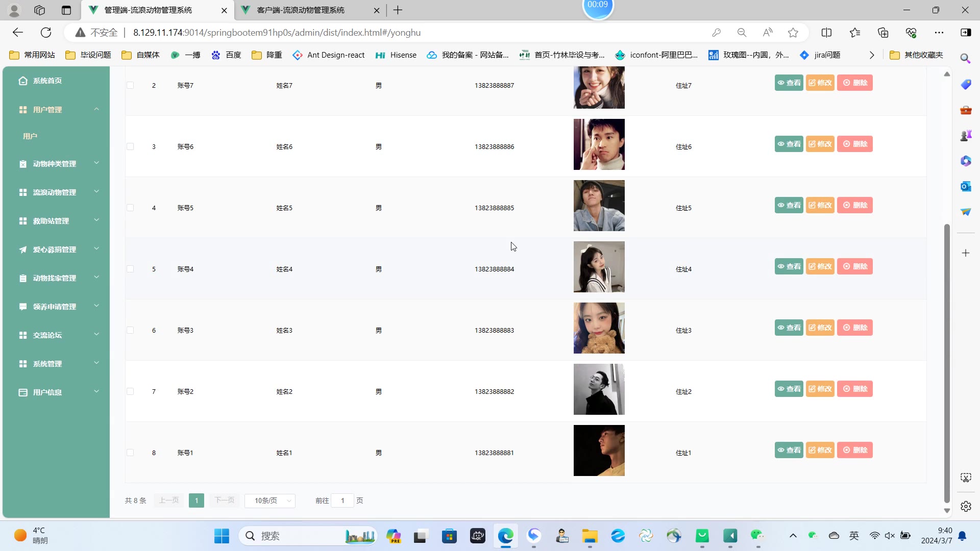This screenshot has width=980, height=551.
Task: Collapse the 用户管理 menu arrow
Action: [96, 109]
